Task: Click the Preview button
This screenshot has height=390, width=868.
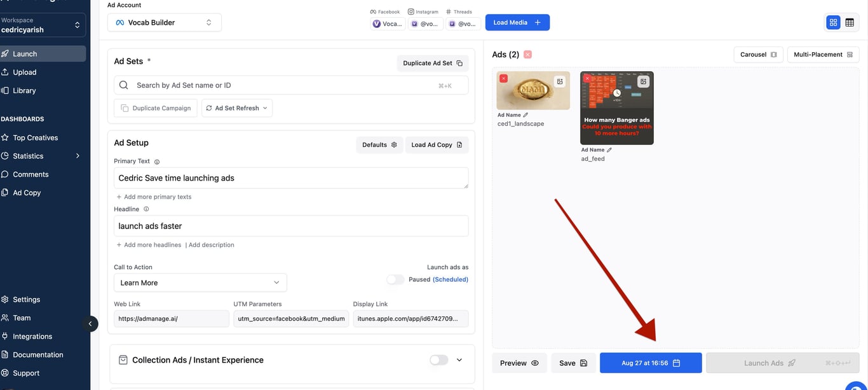Action: [x=519, y=363]
